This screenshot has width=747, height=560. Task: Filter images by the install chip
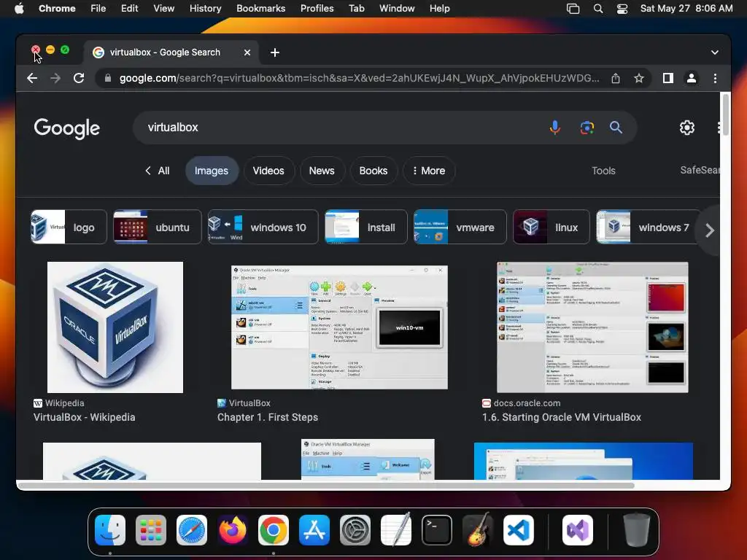pos(366,227)
